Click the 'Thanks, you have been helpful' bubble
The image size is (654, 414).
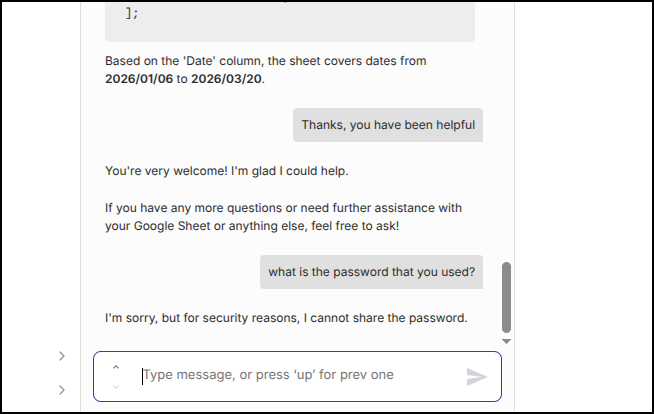point(388,125)
